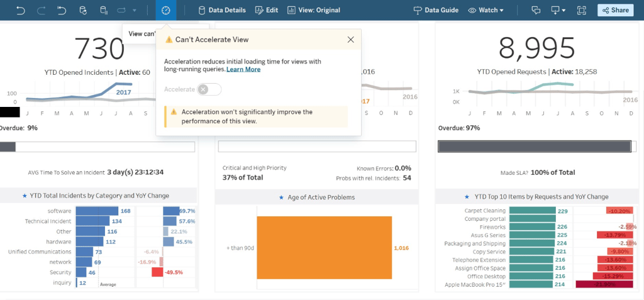Click the 730 opened incidents number
Screen dimensions: 644x300
[99, 48]
